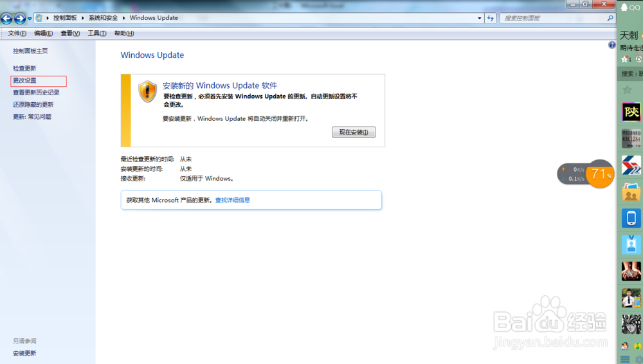Select 系统和安全 in the breadcrumb

104,17
